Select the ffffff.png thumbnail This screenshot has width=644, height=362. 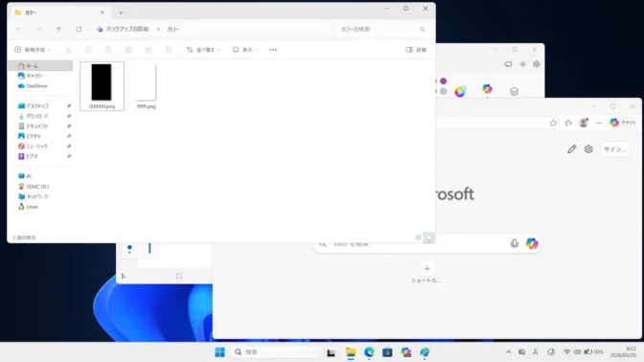coord(147,86)
